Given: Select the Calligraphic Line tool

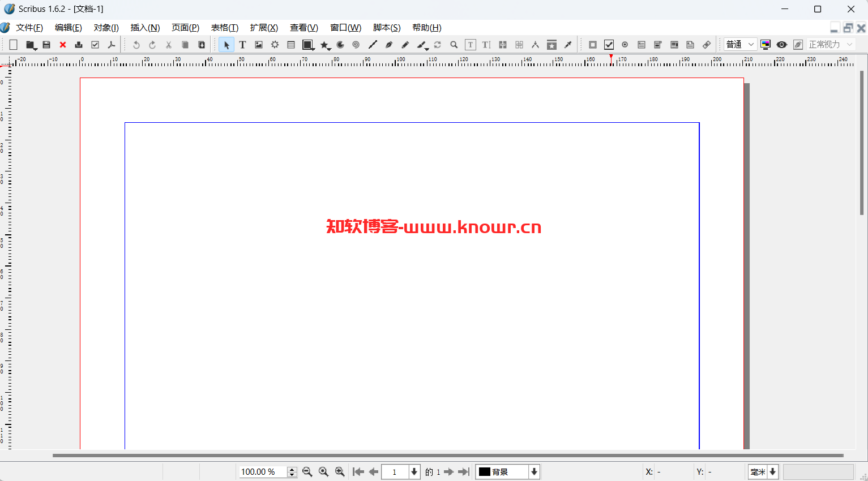Looking at the screenshot, I should click(422, 45).
